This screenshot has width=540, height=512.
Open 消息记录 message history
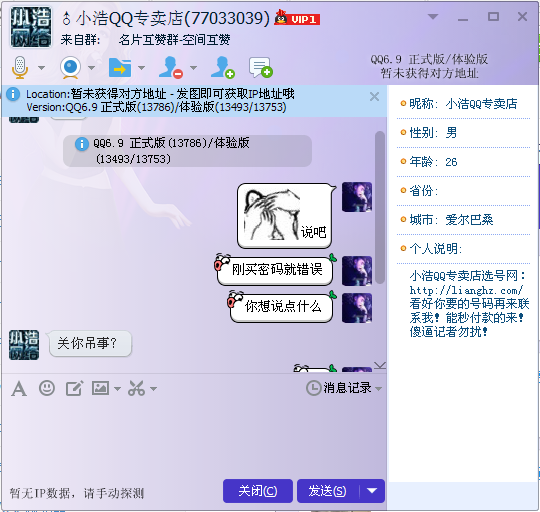[339, 388]
